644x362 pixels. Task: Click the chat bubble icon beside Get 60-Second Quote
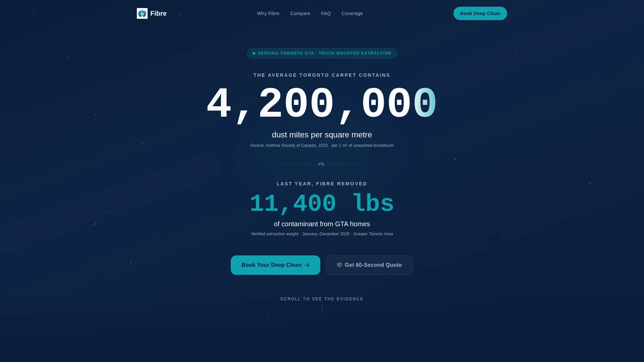[x=339, y=265]
